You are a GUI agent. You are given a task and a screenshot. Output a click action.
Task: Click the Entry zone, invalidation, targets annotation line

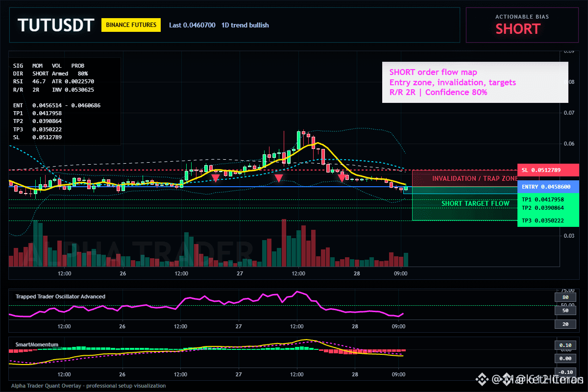click(452, 82)
